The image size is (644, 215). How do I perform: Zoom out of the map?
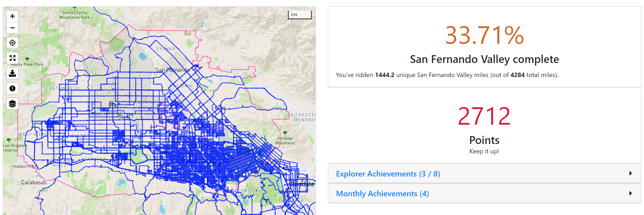(12, 28)
